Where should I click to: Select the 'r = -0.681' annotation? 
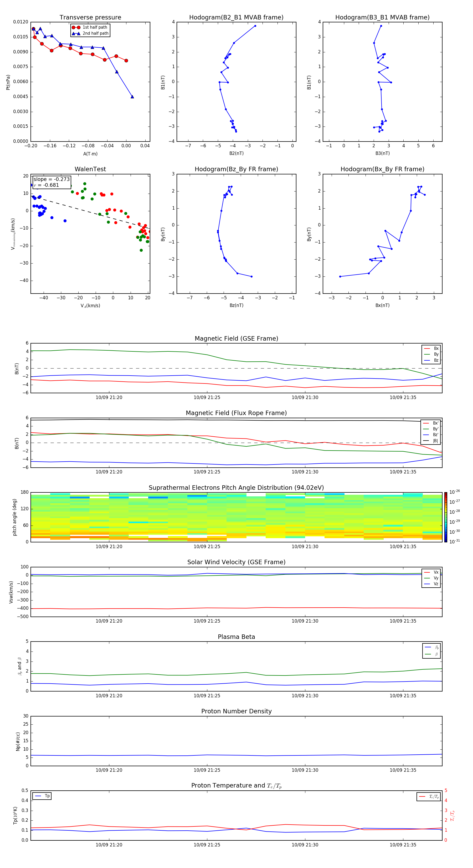[47, 185]
